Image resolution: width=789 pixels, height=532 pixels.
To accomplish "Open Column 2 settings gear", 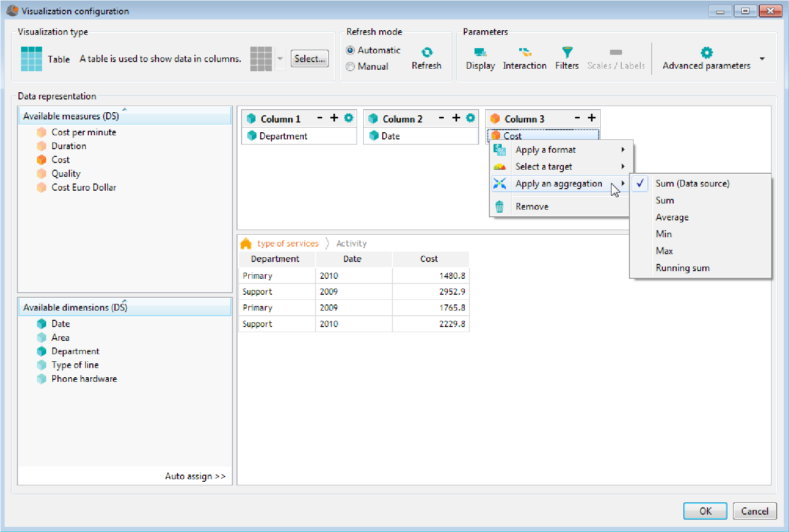I will point(470,118).
